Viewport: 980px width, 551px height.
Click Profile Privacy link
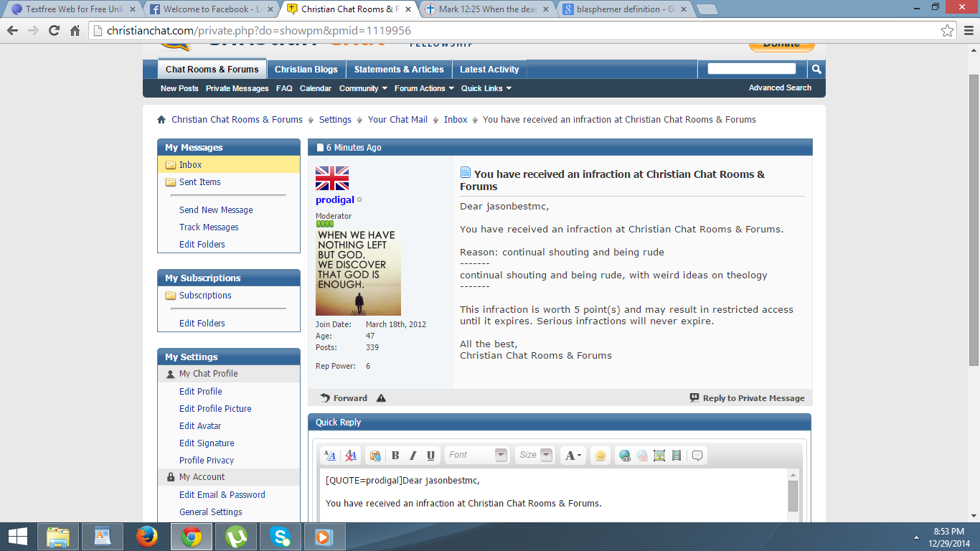point(207,461)
